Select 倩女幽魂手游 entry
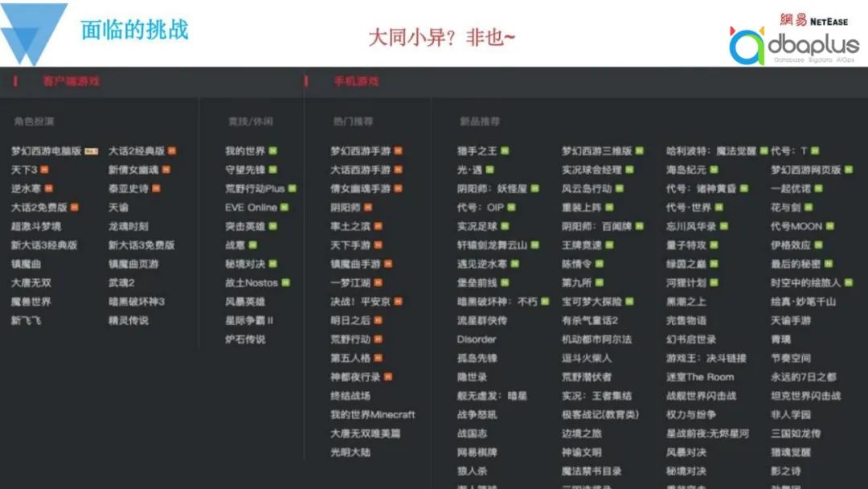Image resolution: width=868 pixels, height=489 pixels. click(360, 189)
